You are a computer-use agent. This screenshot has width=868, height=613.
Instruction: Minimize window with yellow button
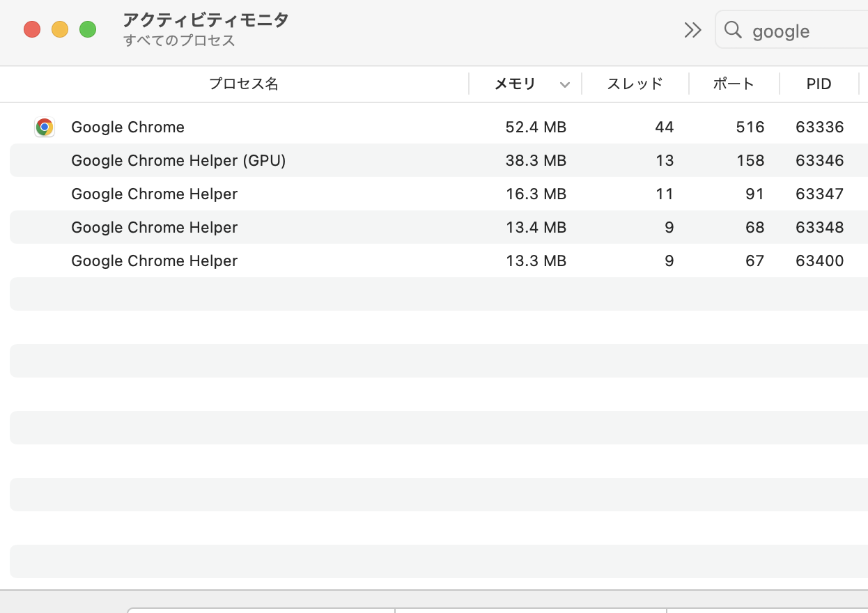tap(60, 29)
